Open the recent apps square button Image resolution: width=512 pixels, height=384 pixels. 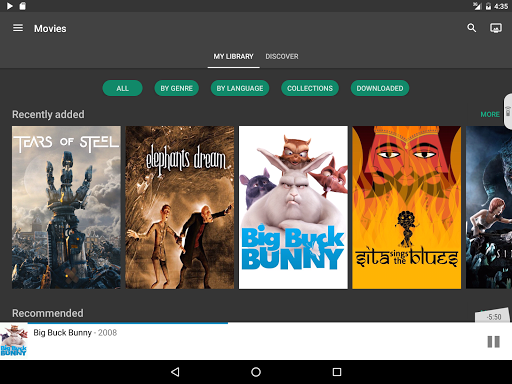pos(337,372)
